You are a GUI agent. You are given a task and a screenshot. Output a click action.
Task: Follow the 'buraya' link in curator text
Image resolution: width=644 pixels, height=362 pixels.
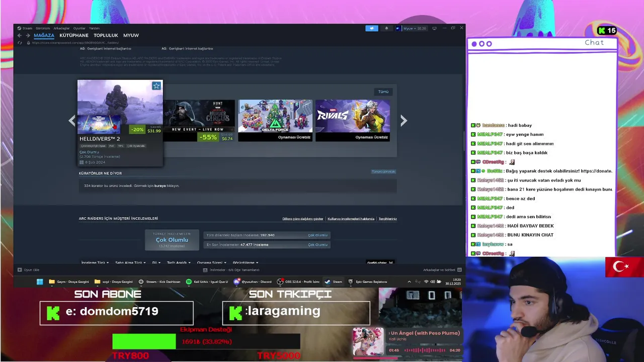pos(160,186)
